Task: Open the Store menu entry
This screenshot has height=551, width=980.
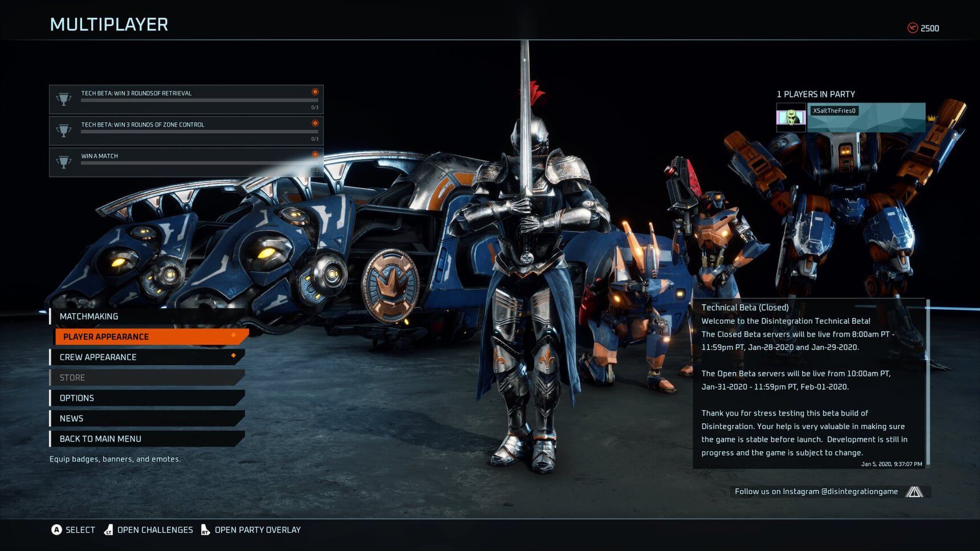Action: [147, 378]
